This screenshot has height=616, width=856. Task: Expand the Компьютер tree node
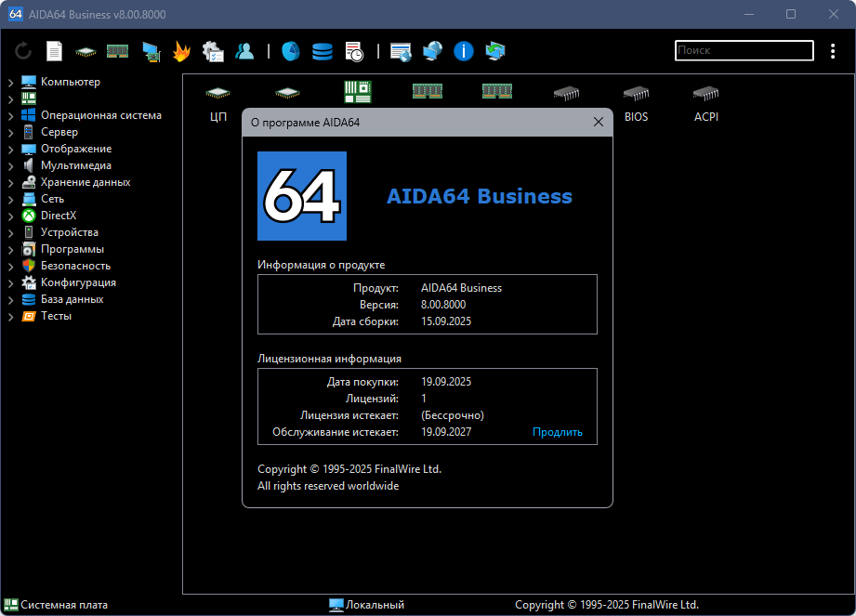tap(10, 83)
